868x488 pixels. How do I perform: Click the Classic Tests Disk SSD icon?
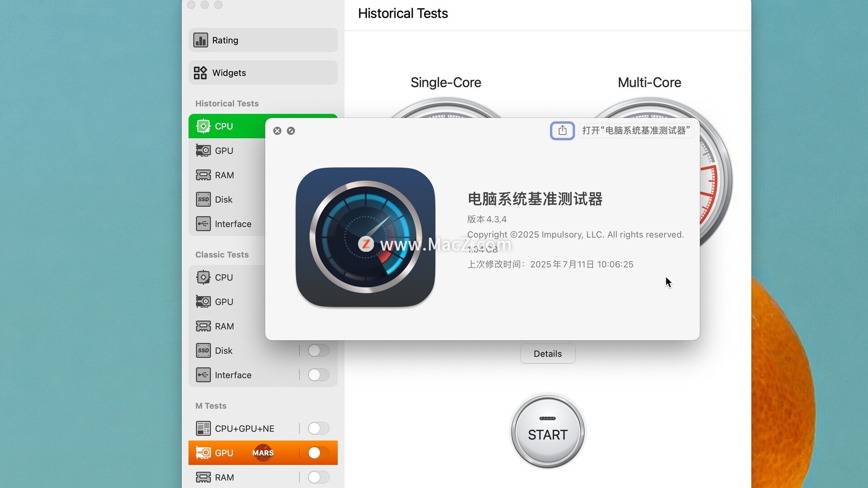click(x=203, y=350)
